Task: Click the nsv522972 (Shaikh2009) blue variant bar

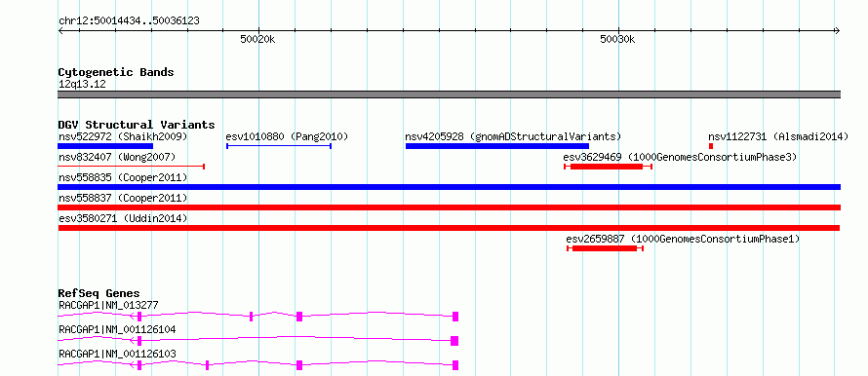Action: 105,146
